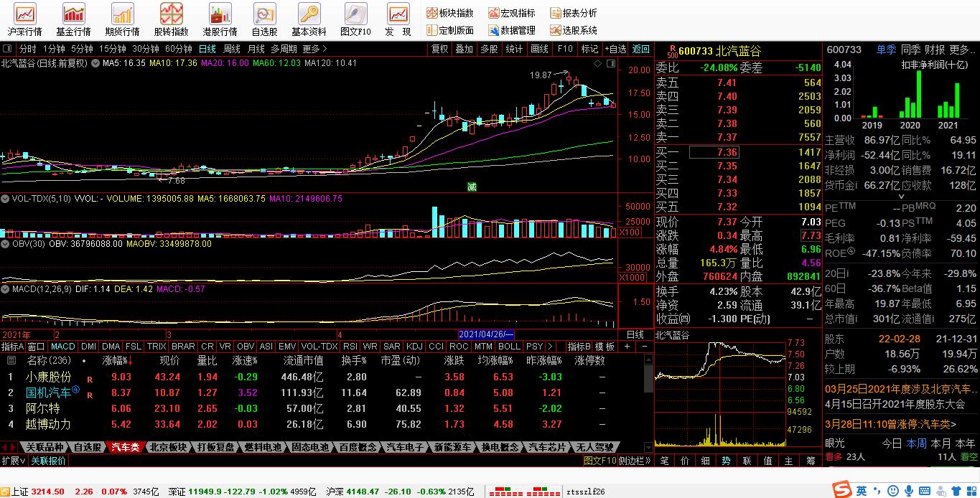
Task: Open news 4月15日召开2021年度股东大会
Action: point(895,404)
